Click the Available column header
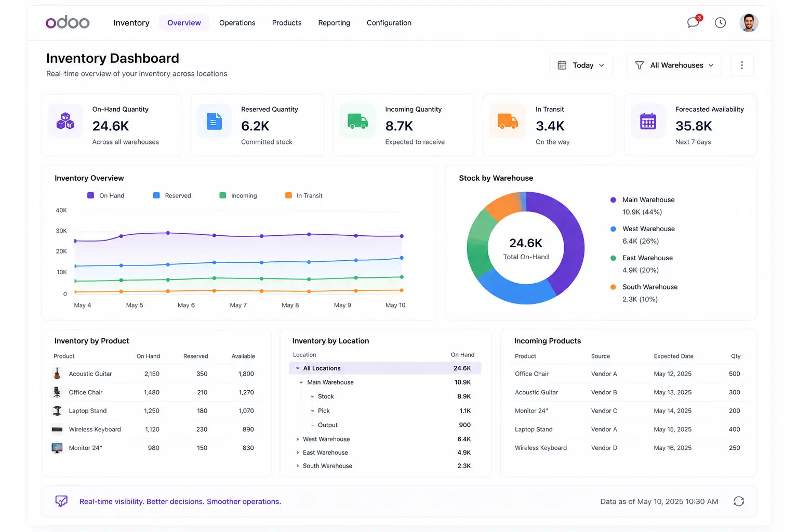Viewport: 798px width, 532px height. click(x=243, y=356)
